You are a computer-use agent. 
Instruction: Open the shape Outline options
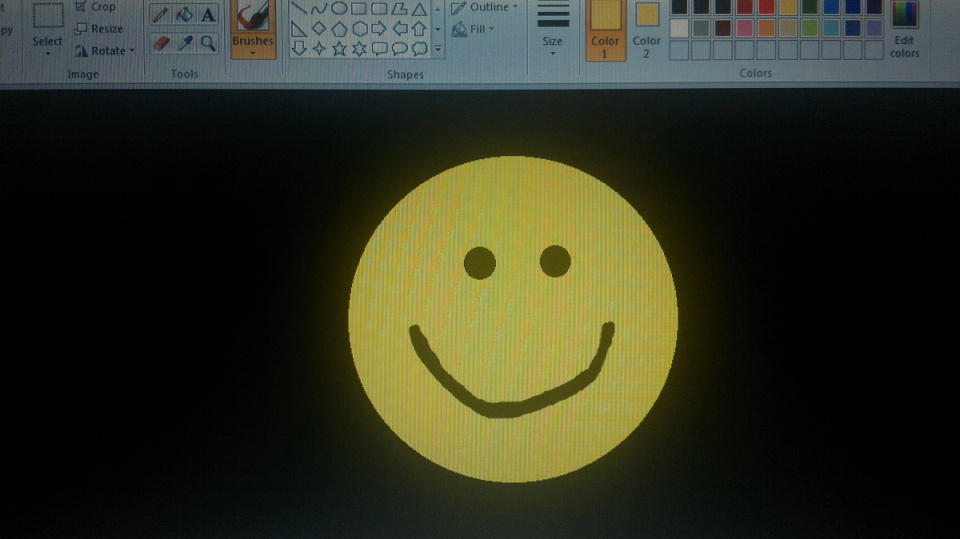coord(485,8)
